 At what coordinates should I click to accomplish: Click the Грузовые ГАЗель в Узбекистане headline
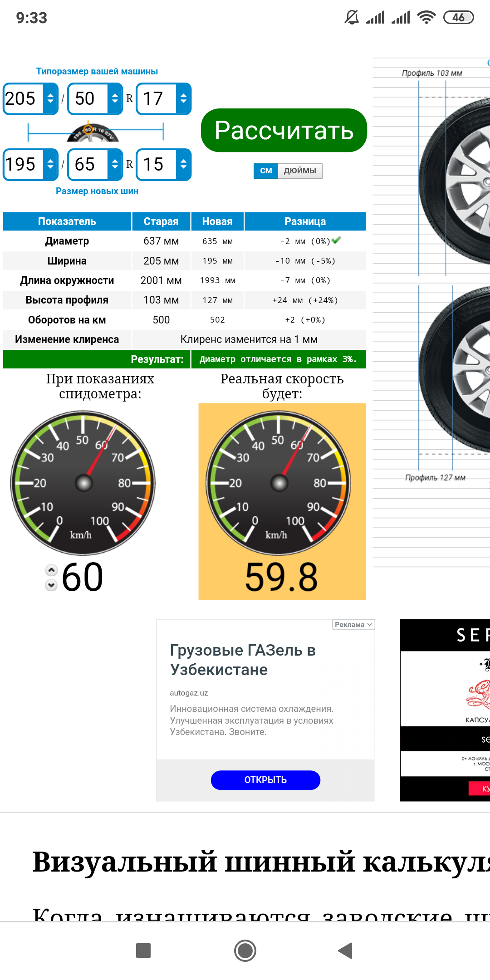tap(243, 660)
